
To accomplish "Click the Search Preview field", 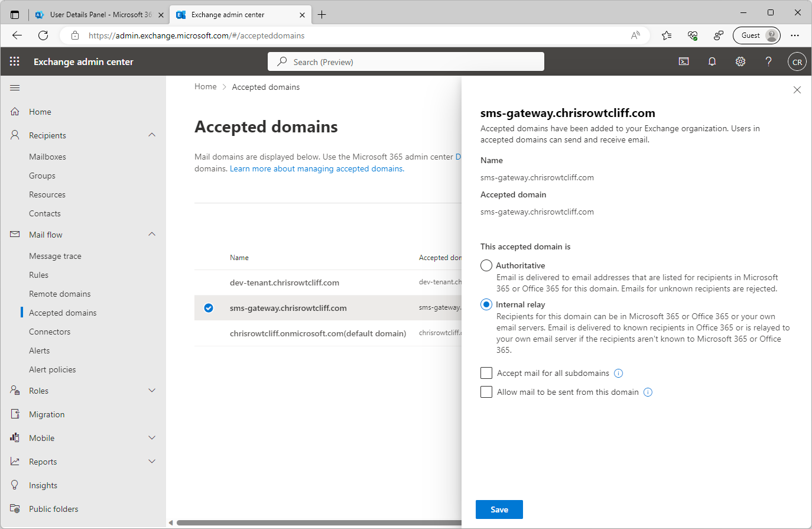I will coord(405,61).
